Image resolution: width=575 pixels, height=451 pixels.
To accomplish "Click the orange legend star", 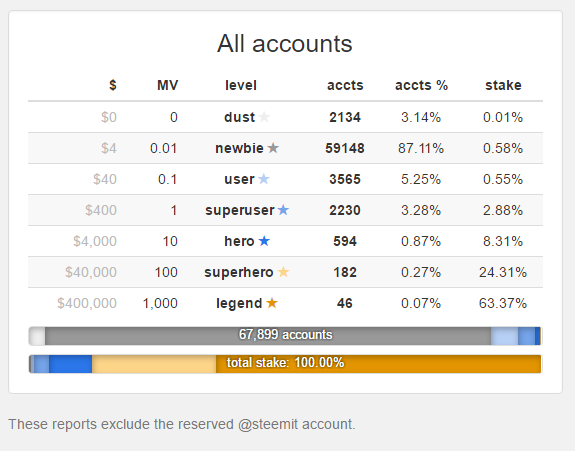I will 272,303.
